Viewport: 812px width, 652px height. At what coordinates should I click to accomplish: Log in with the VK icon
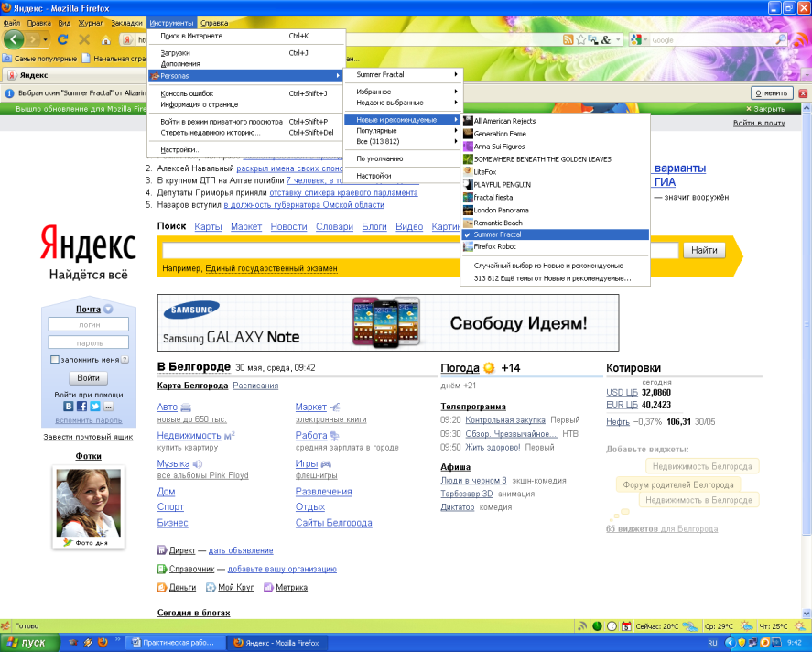69,407
